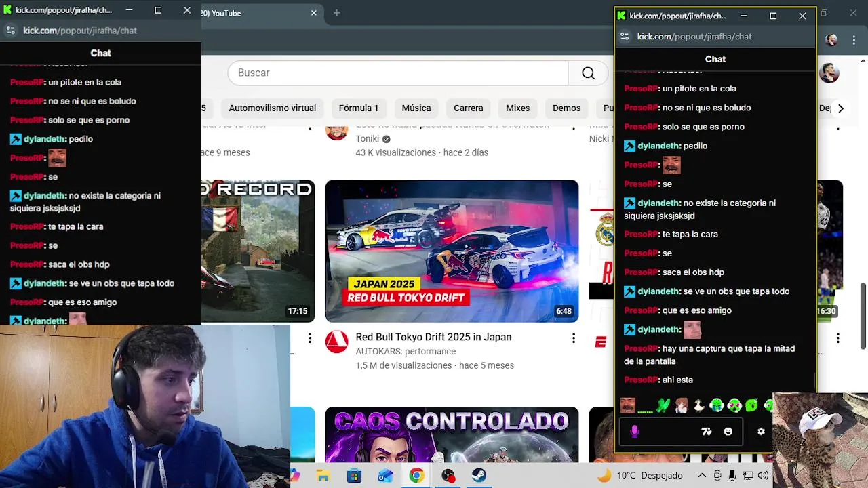Select the Demos chip

click(567, 108)
